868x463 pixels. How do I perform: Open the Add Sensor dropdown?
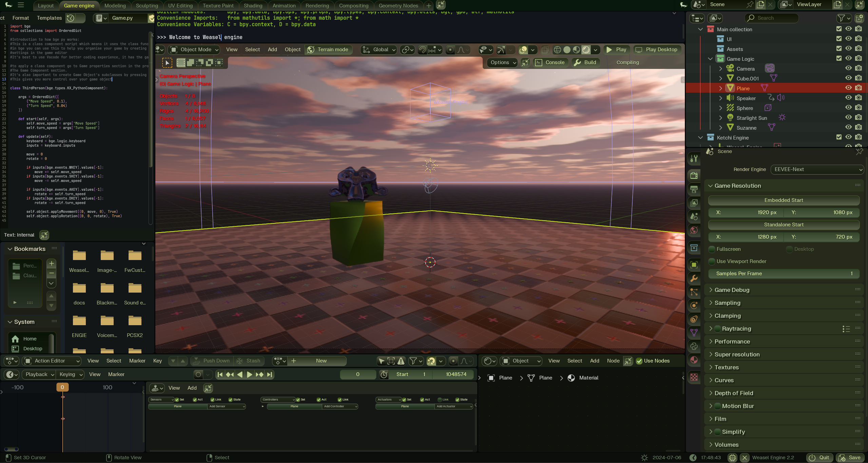(x=227, y=406)
